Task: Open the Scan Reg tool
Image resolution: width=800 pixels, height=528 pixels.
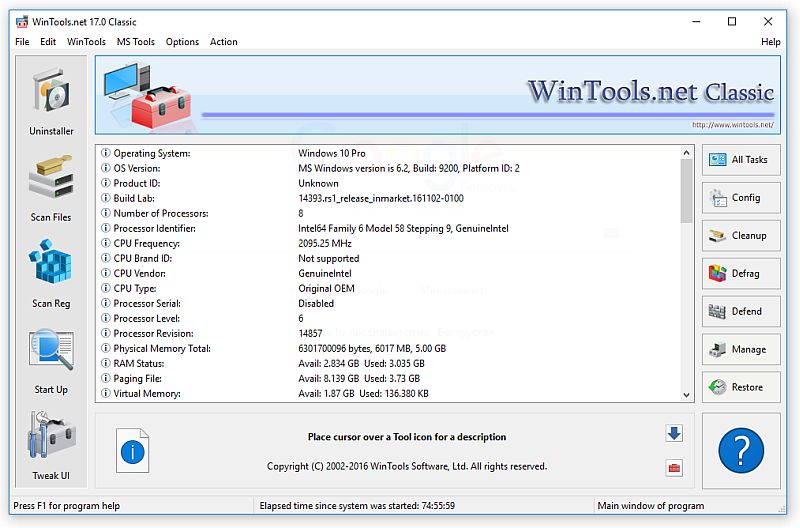Action: [x=51, y=272]
